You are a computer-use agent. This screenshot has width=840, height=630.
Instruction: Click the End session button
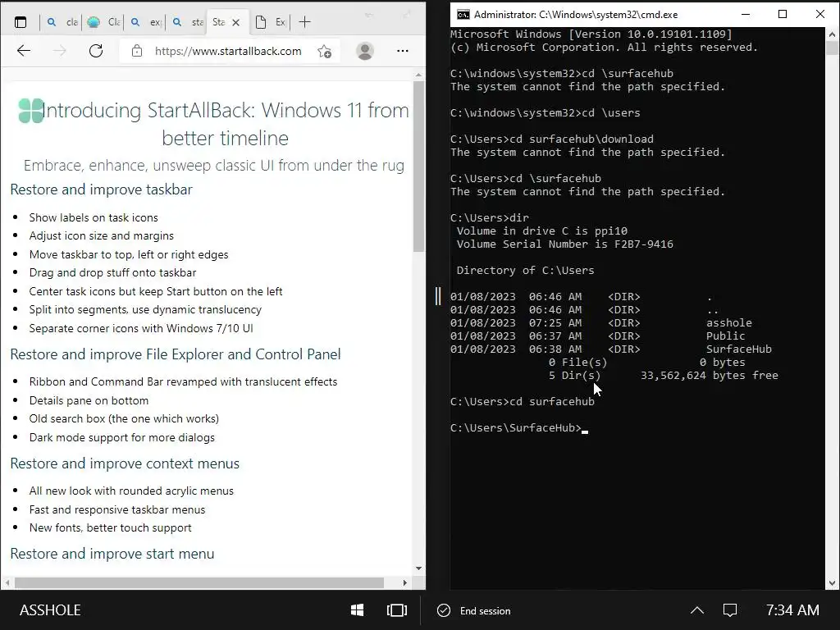click(x=474, y=610)
